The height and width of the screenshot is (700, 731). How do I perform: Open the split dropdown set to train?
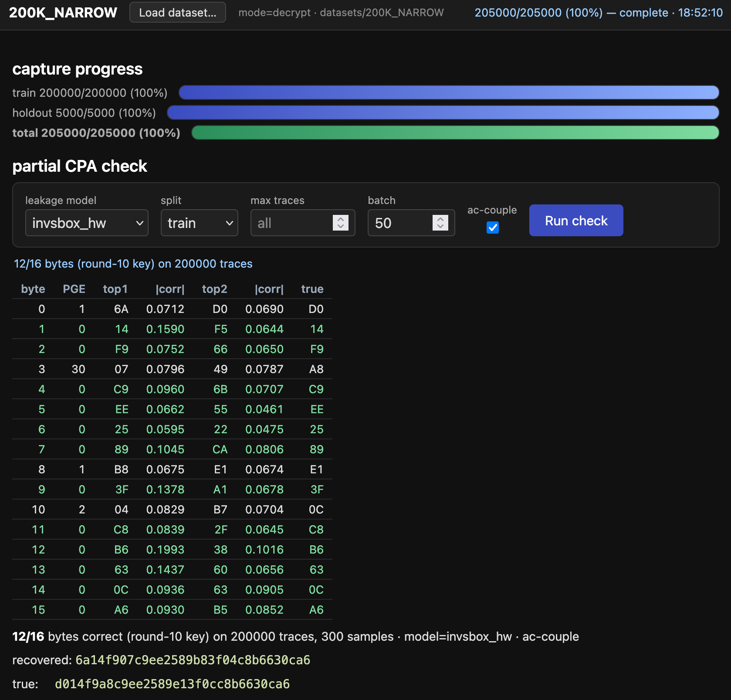pyautogui.click(x=199, y=223)
